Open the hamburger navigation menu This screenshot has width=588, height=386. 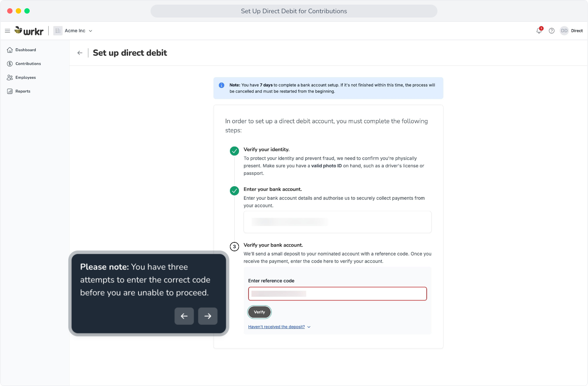[7, 31]
